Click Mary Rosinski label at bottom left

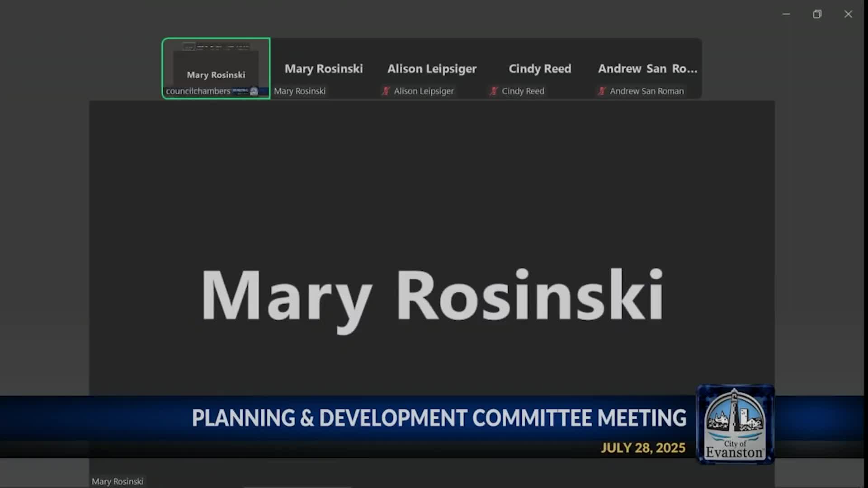click(x=118, y=481)
